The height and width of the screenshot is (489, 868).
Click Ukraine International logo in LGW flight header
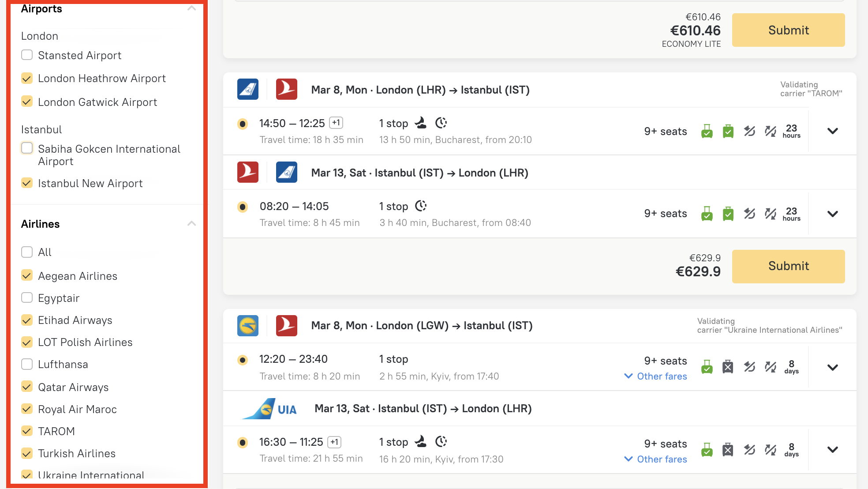248,326
